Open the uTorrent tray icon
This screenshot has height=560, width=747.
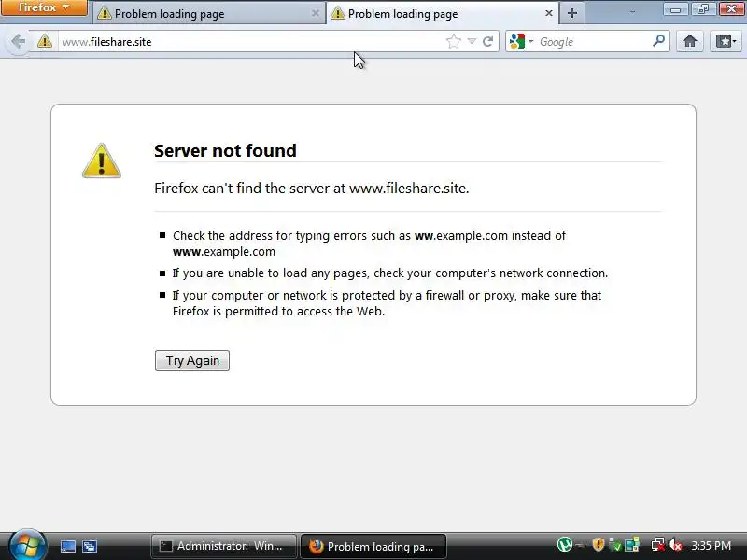565,544
